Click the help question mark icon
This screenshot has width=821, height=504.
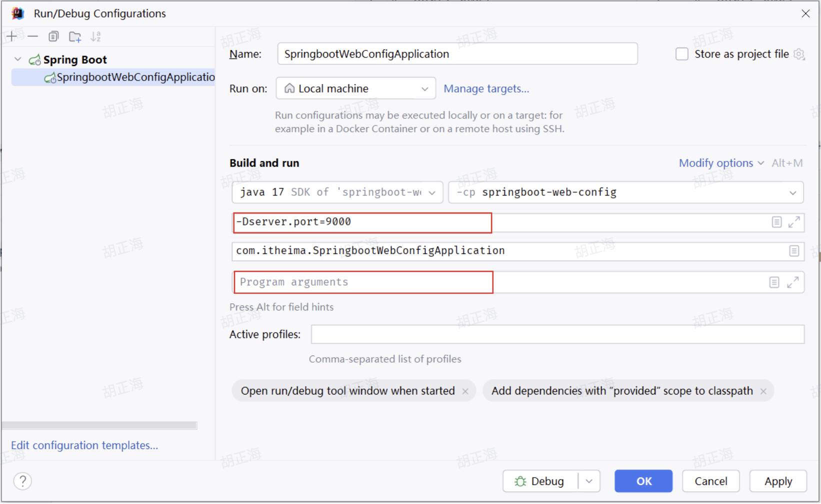coord(22,481)
